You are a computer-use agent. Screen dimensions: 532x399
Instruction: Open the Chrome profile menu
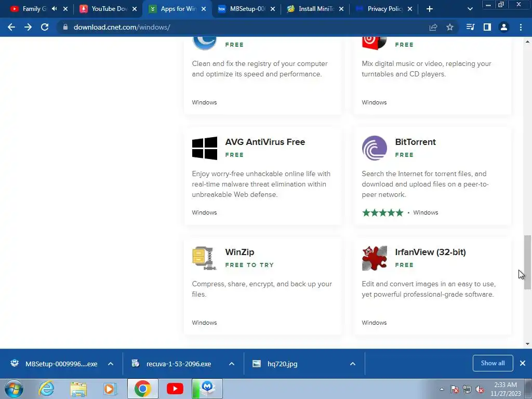pos(504,27)
